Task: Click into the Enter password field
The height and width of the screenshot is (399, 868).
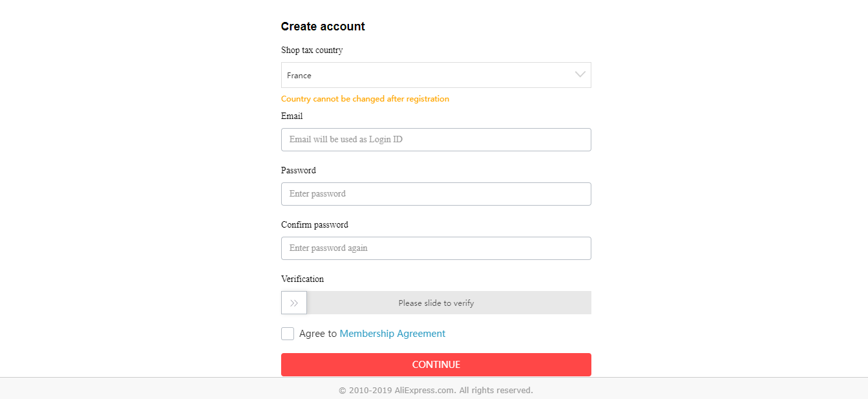Action: 436,194
